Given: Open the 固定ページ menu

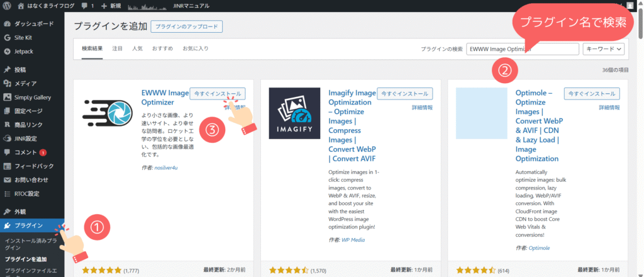Looking at the screenshot, I should [28, 111].
